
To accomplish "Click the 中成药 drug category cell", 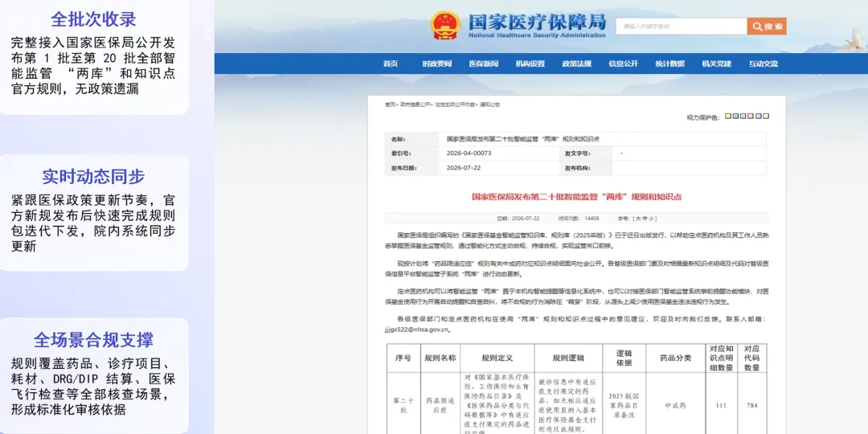I will [x=675, y=405].
